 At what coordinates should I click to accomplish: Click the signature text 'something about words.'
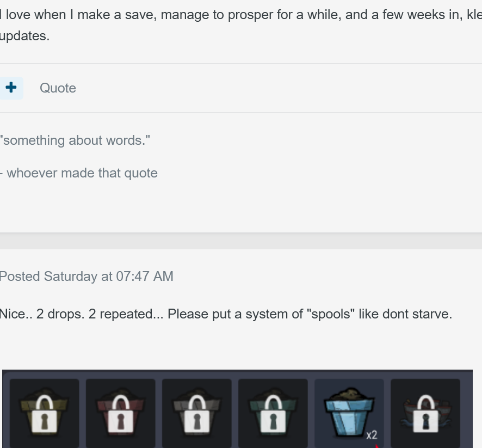coord(75,140)
